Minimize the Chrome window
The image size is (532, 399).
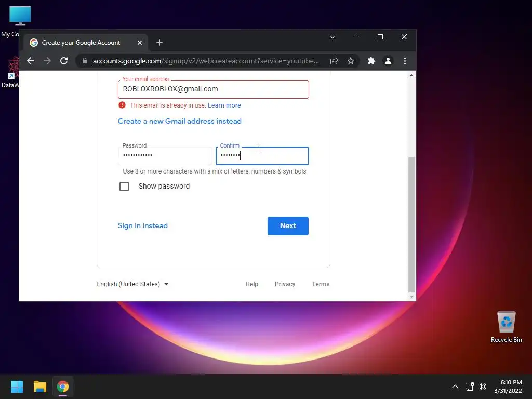(356, 37)
